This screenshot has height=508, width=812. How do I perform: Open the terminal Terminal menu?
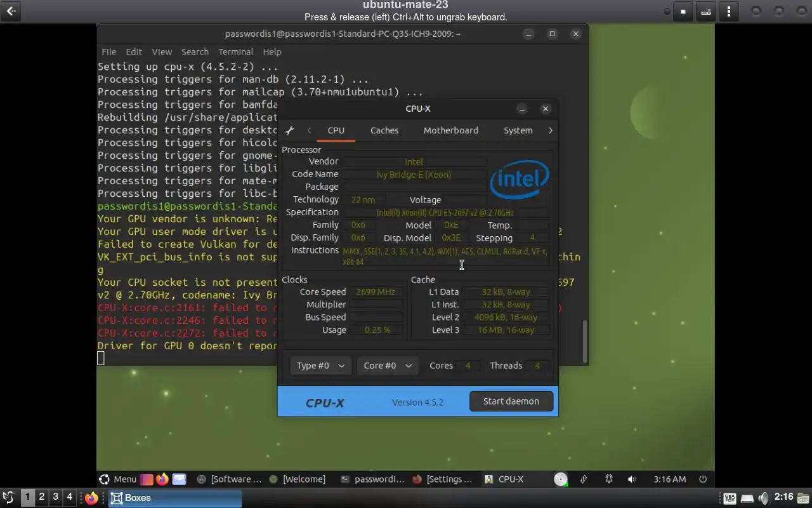pos(236,51)
